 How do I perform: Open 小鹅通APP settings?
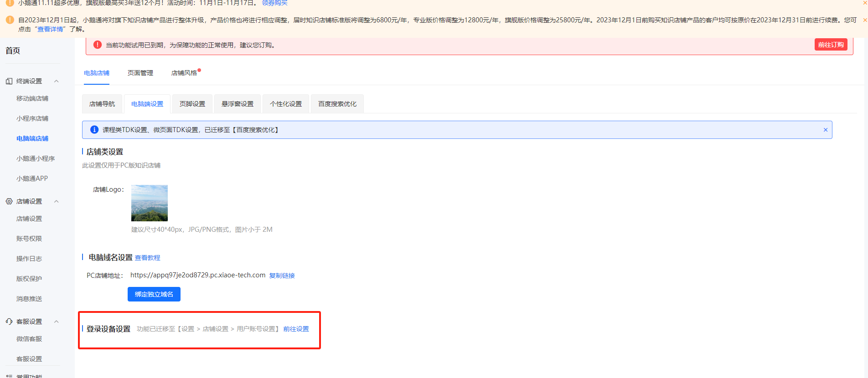32,179
